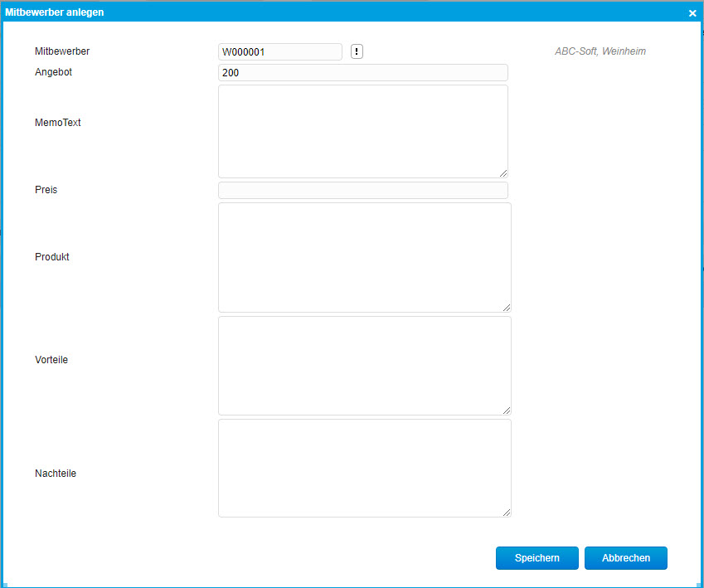Click the Mitbewerber anlegen title bar
Image resolution: width=704 pixels, height=588 pixels.
332,12
